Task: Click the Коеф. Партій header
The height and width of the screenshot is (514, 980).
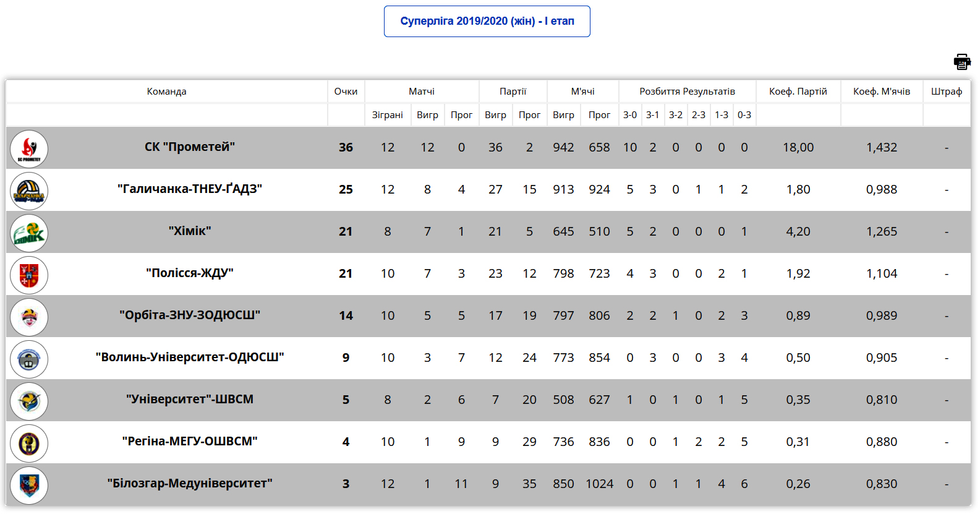Action: 798,92
